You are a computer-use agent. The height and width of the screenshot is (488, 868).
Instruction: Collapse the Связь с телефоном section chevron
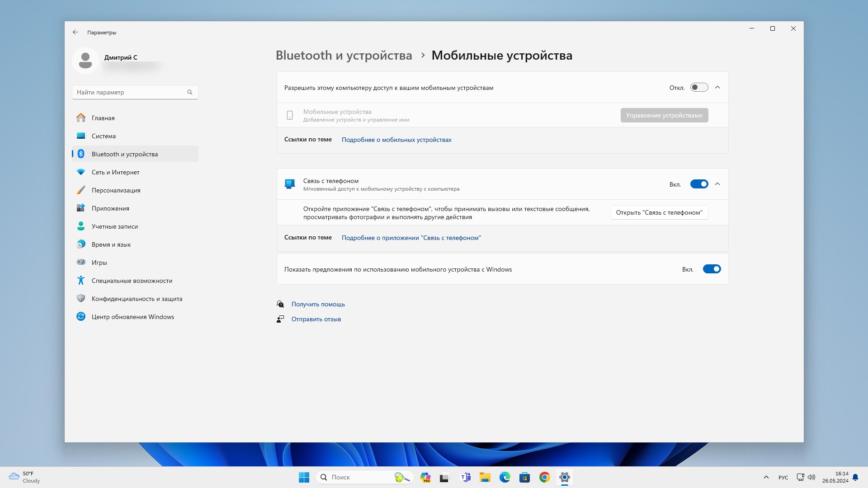(717, 184)
